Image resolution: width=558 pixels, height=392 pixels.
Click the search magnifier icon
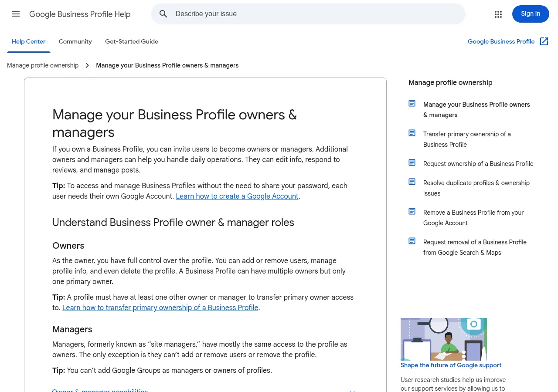[163, 14]
